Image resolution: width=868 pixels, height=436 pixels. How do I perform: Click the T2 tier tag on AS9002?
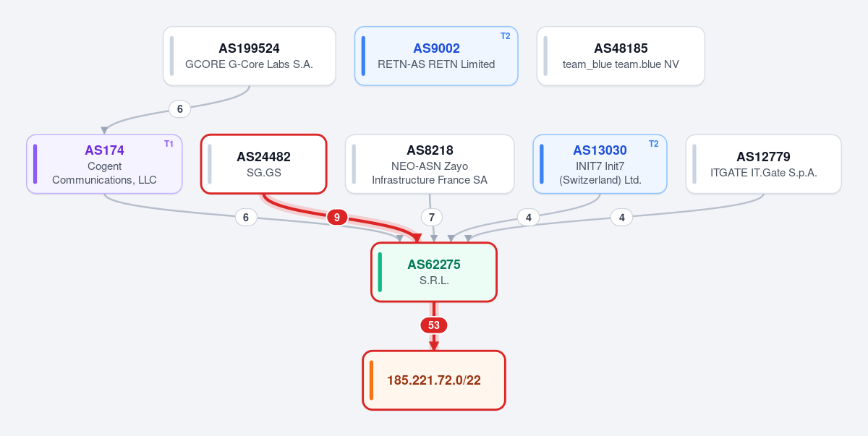point(505,36)
